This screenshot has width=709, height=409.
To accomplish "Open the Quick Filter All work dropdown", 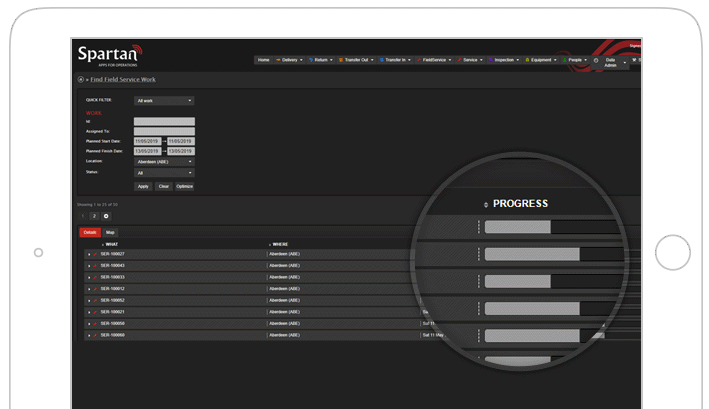I will 164,101.
